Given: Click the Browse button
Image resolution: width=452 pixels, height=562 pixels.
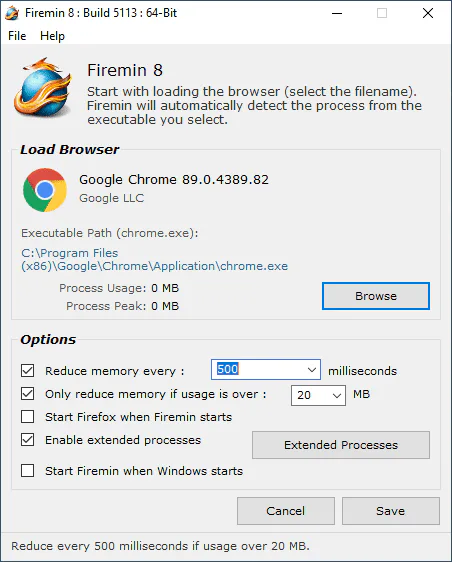Looking at the screenshot, I should 376,296.
